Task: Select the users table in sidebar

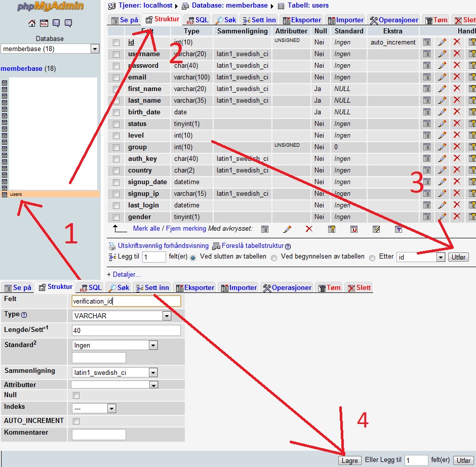Action: [x=16, y=194]
